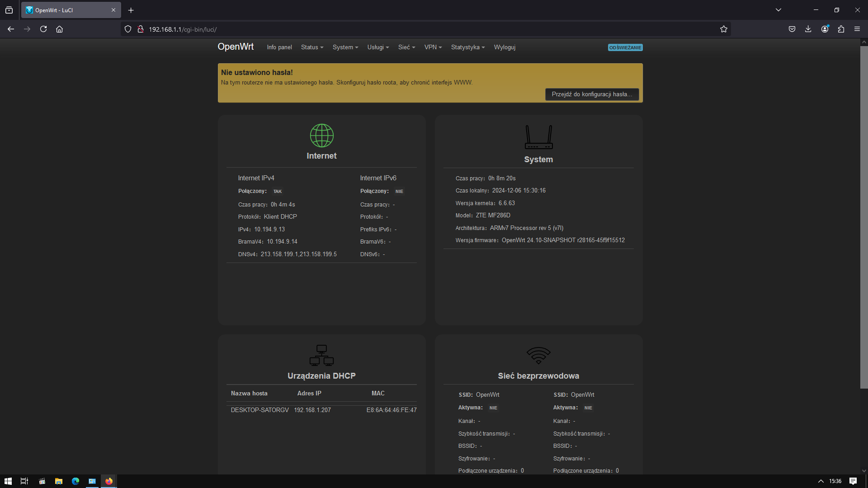Click the wireless network Wi-Fi icon

(538, 356)
